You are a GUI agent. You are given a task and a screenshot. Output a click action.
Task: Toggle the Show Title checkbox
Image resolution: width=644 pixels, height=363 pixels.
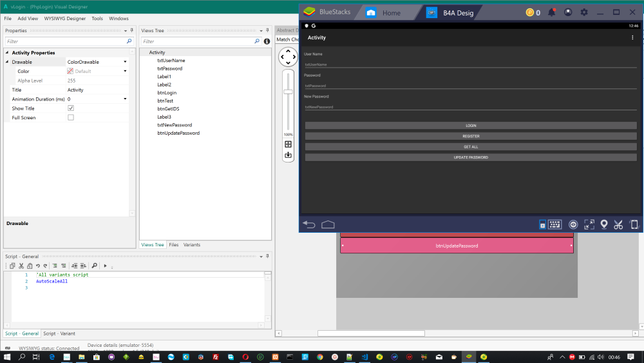coord(71,108)
